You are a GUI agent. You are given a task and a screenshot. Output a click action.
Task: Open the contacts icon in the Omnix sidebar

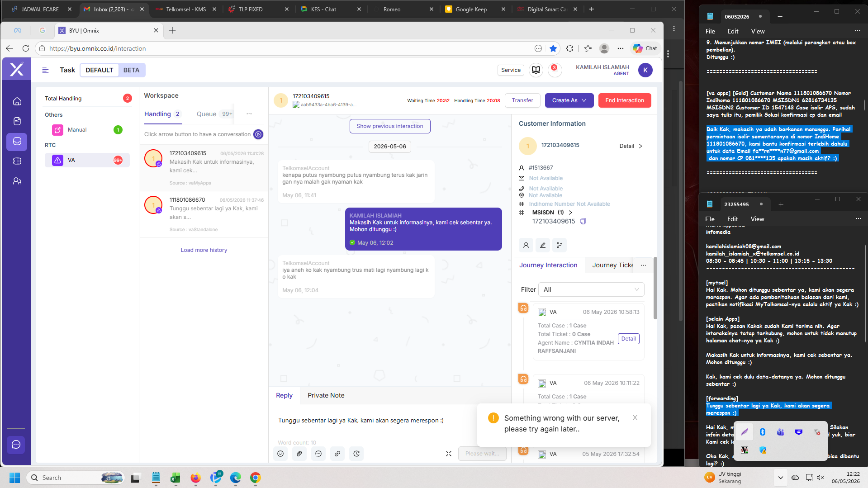17,181
